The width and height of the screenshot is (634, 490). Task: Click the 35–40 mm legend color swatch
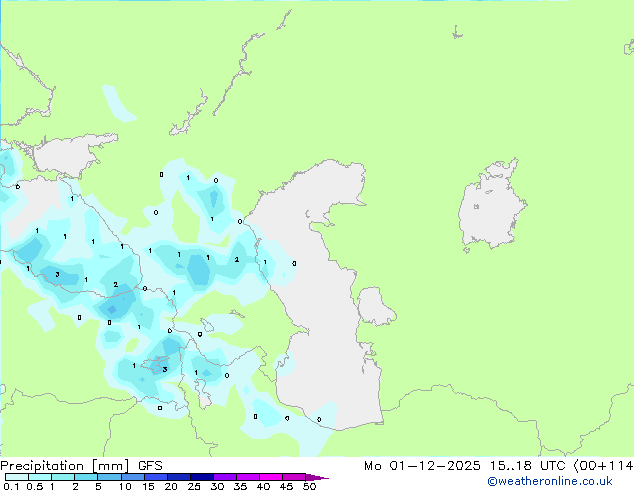(x=247, y=477)
